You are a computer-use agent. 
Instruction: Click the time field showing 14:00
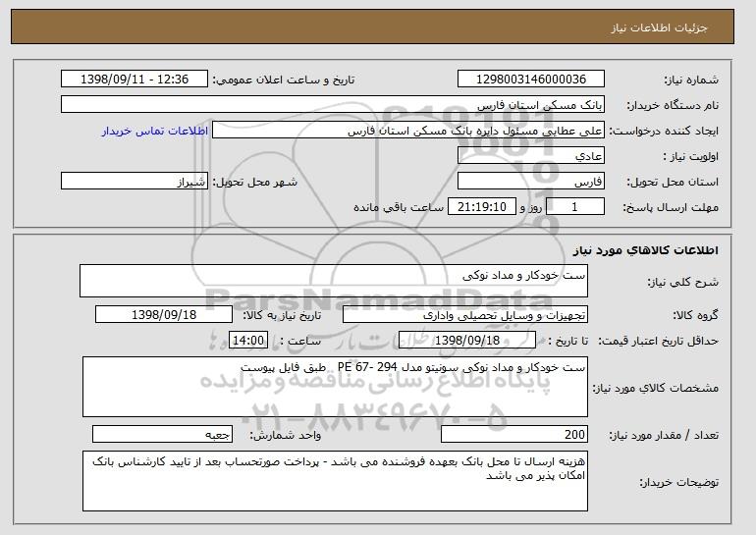(248, 341)
